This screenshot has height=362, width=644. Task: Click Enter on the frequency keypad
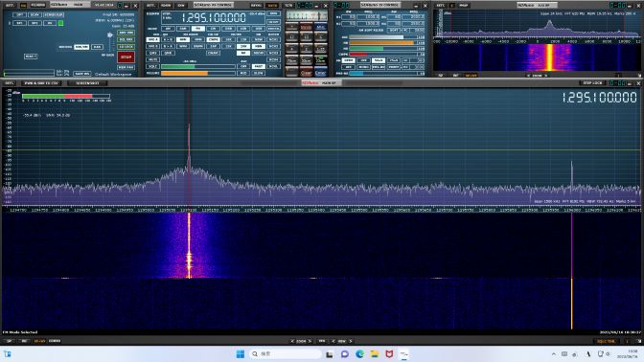(x=320, y=73)
